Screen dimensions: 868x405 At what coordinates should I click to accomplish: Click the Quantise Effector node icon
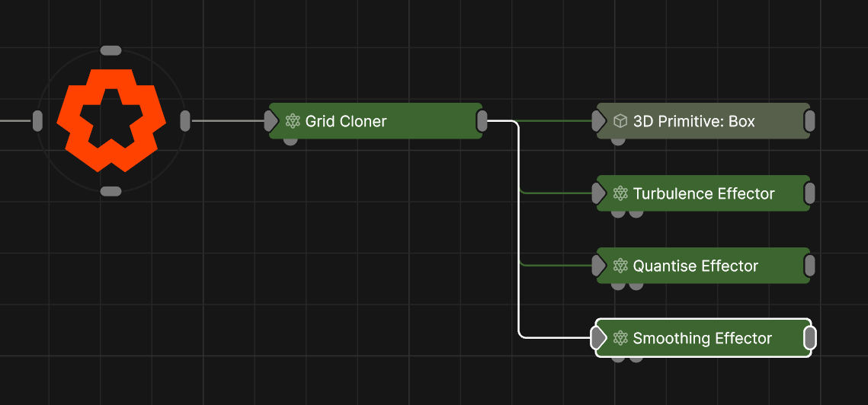point(620,266)
